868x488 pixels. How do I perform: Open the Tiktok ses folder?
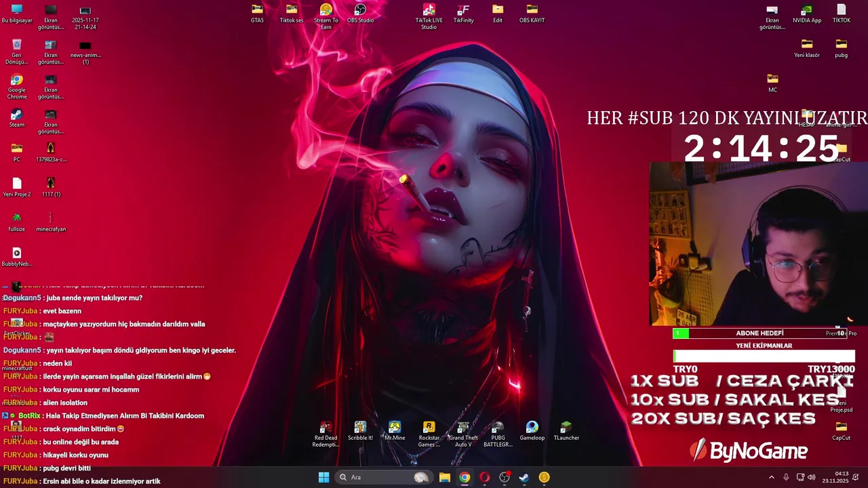pyautogui.click(x=292, y=14)
